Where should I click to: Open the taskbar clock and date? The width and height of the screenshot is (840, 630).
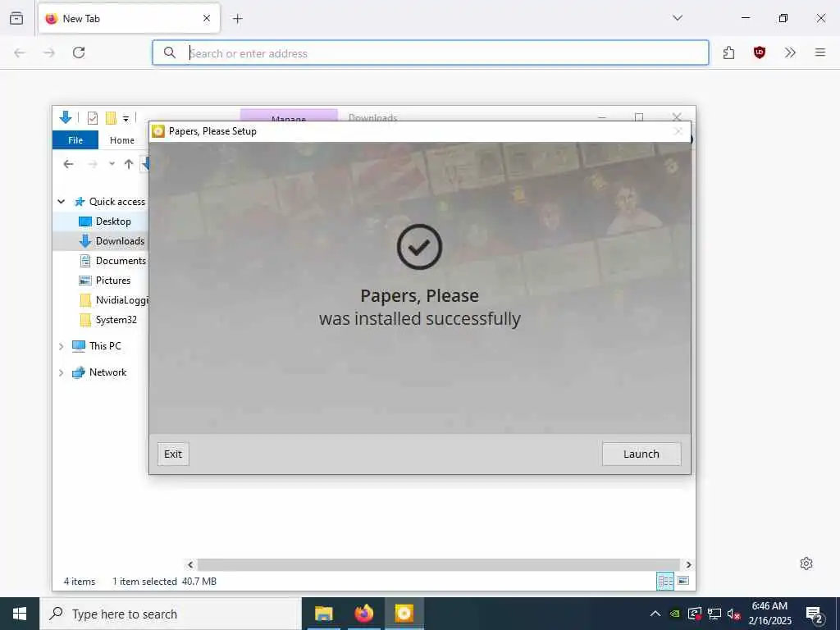click(x=769, y=614)
